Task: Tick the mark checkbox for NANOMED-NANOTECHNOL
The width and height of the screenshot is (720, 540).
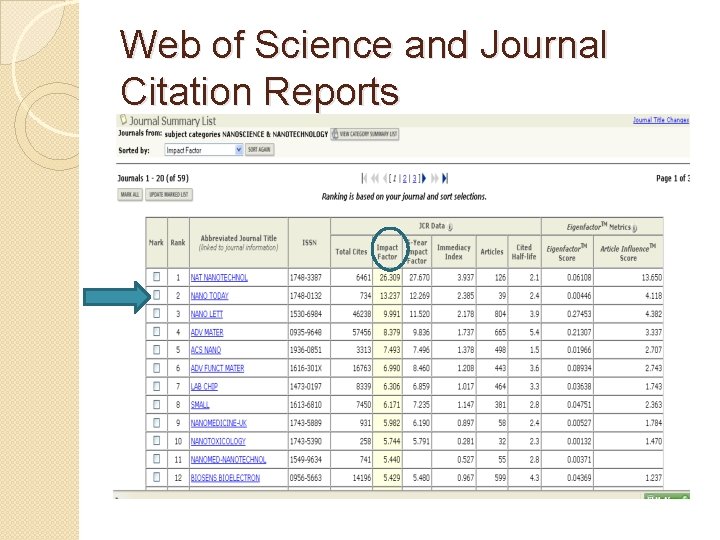Action: 157,459
